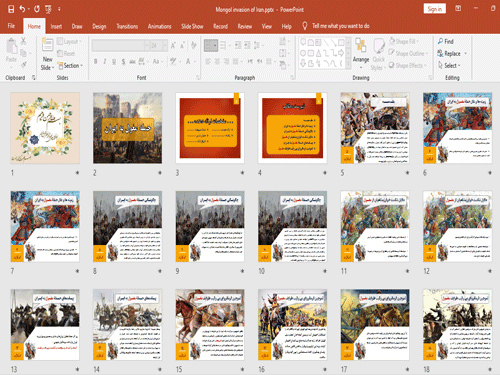Start slideshow from beginning via quick access icon
Image resolution: width=500 pixels, height=375 pixels.
pos(49,9)
